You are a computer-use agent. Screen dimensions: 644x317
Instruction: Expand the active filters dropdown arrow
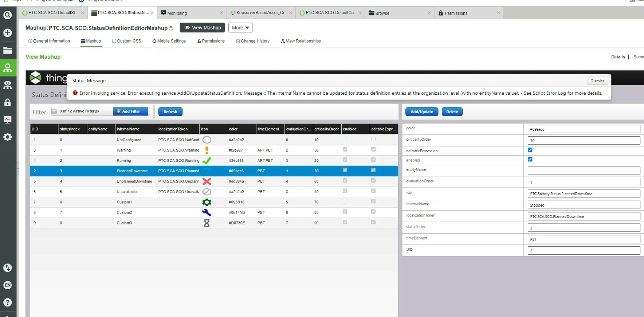[54, 111]
